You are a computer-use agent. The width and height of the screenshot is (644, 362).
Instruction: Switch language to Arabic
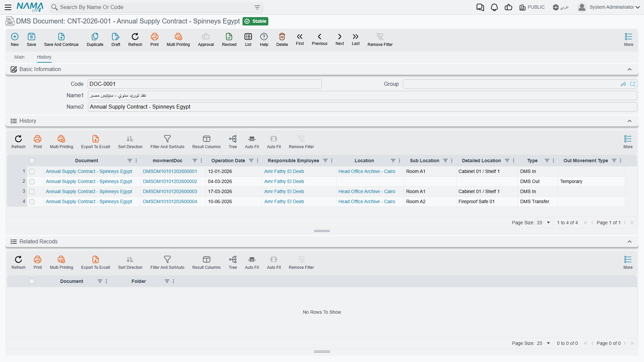tap(561, 7)
